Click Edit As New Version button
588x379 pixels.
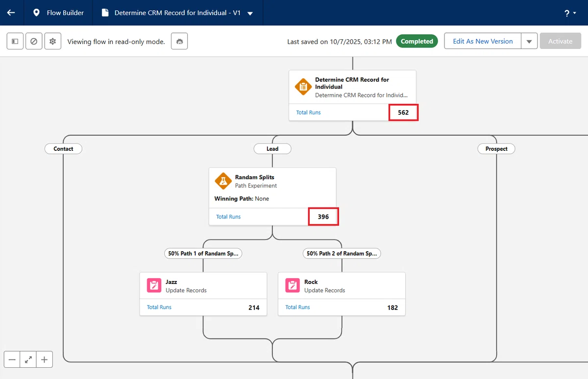(x=483, y=41)
